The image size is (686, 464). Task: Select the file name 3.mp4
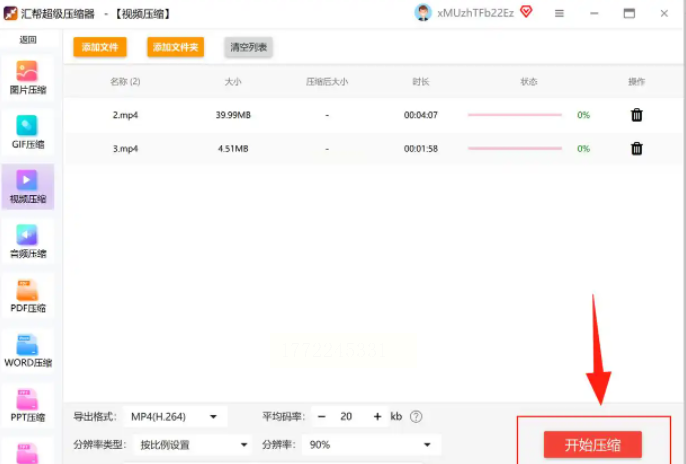tap(125, 149)
